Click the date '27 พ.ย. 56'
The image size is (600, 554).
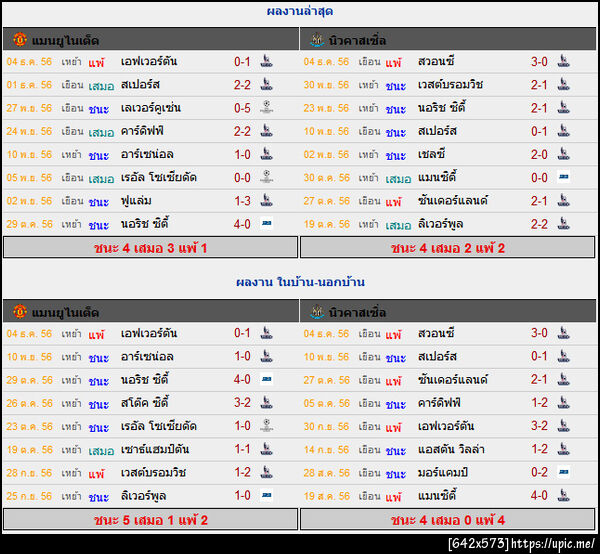(29, 108)
